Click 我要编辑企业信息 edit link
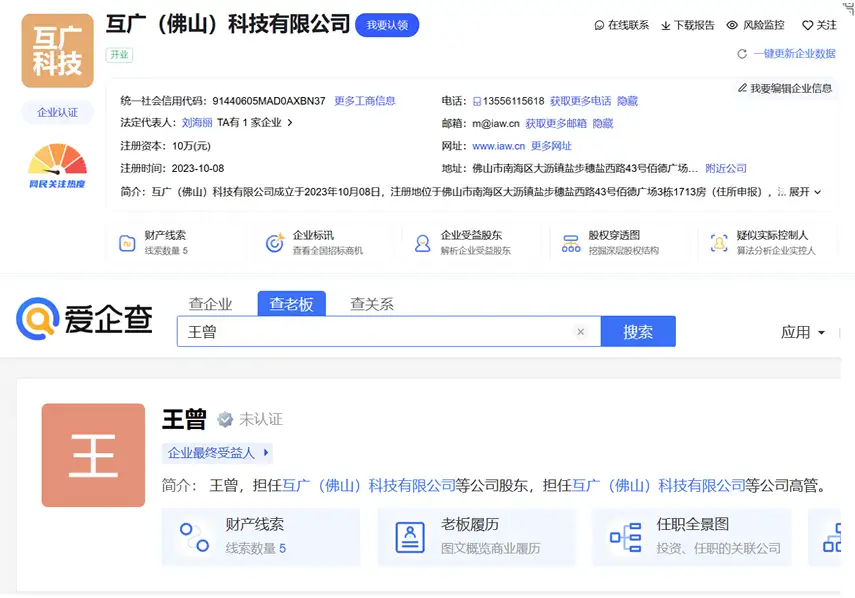 (x=785, y=88)
